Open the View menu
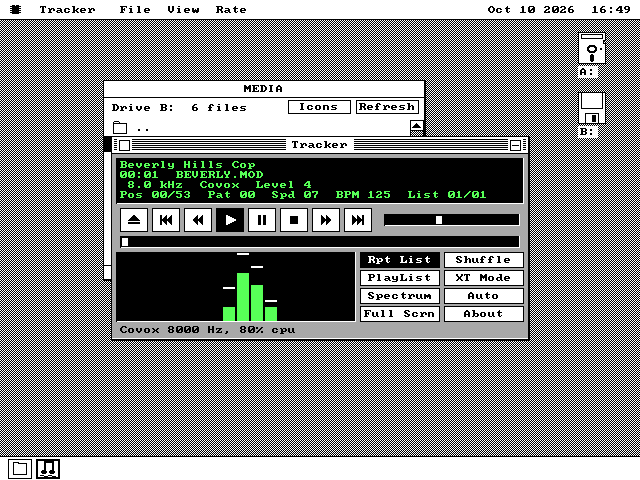Image resolution: width=640 pixels, height=480 pixels. pyautogui.click(x=183, y=9)
